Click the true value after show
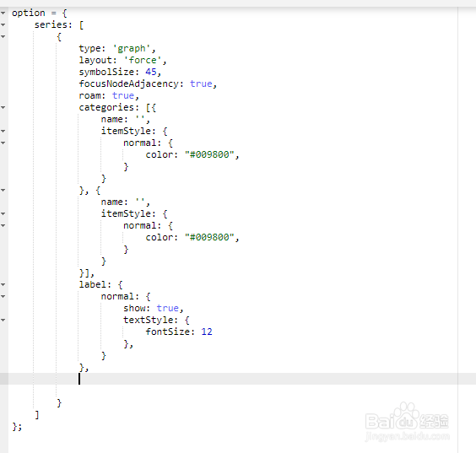 168,308
